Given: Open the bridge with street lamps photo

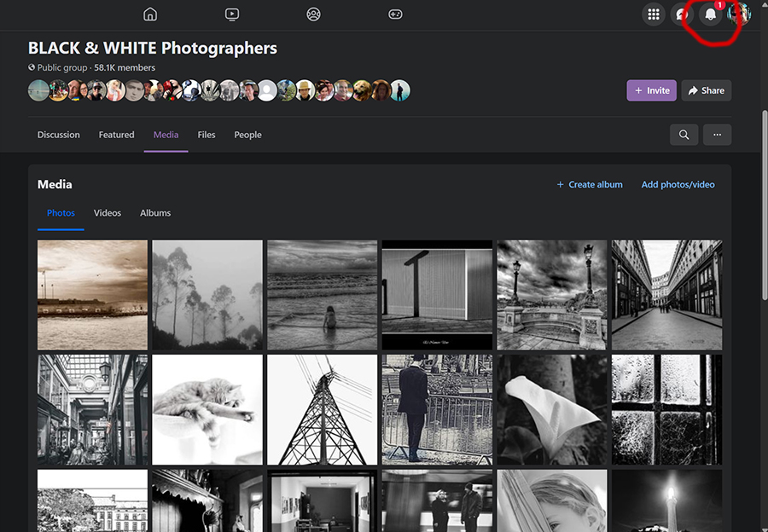Looking at the screenshot, I should [x=552, y=295].
